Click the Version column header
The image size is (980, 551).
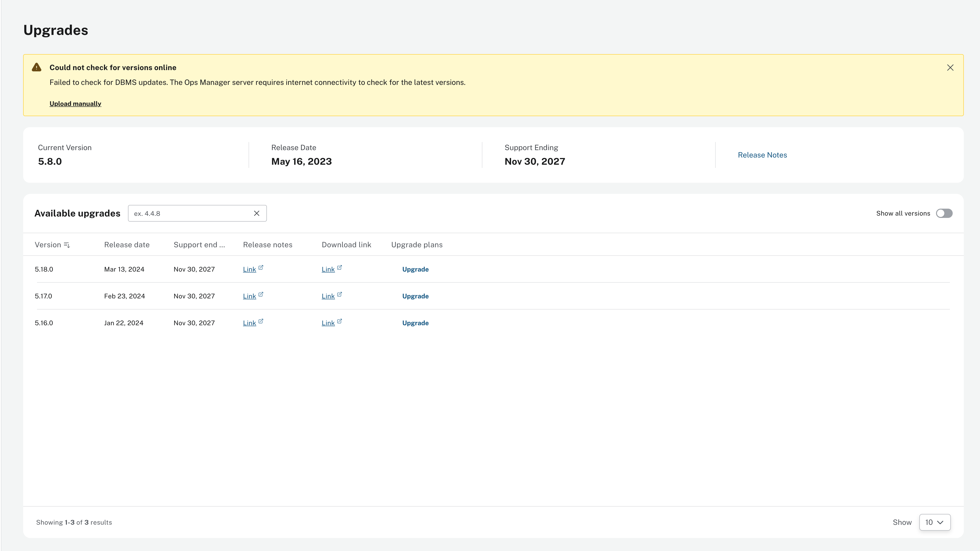click(48, 245)
